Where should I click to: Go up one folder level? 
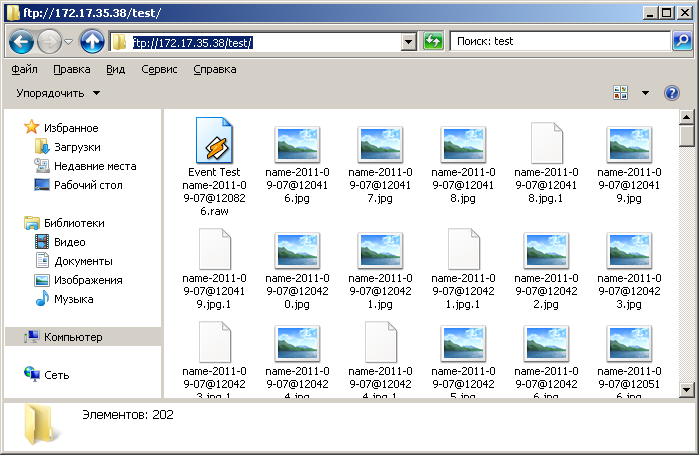click(92, 42)
